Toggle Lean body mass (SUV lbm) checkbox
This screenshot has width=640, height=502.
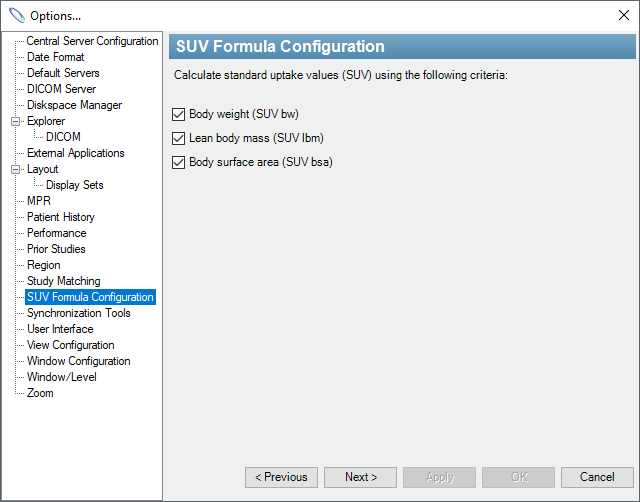click(178, 138)
